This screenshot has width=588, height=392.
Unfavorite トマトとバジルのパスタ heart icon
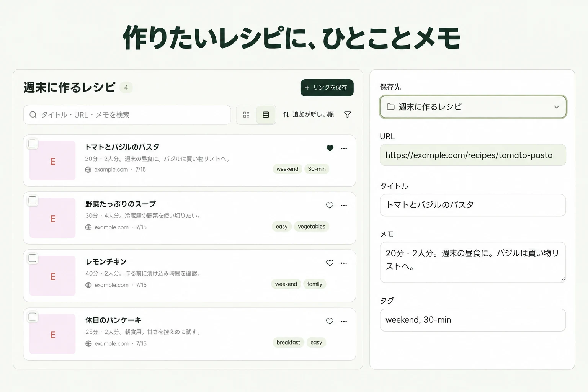(330, 148)
